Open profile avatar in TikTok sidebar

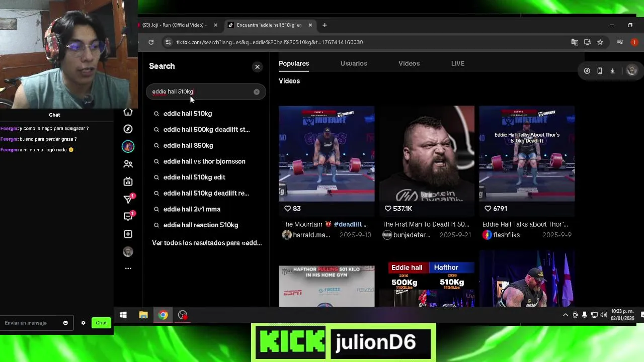128,252
